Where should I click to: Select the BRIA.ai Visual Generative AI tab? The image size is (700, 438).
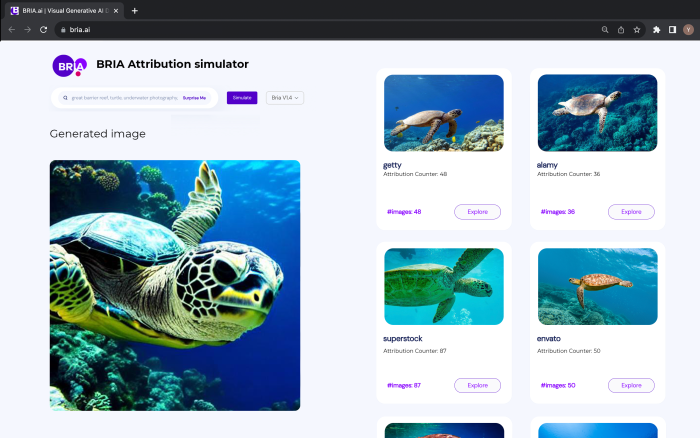pyautogui.click(x=65, y=11)
